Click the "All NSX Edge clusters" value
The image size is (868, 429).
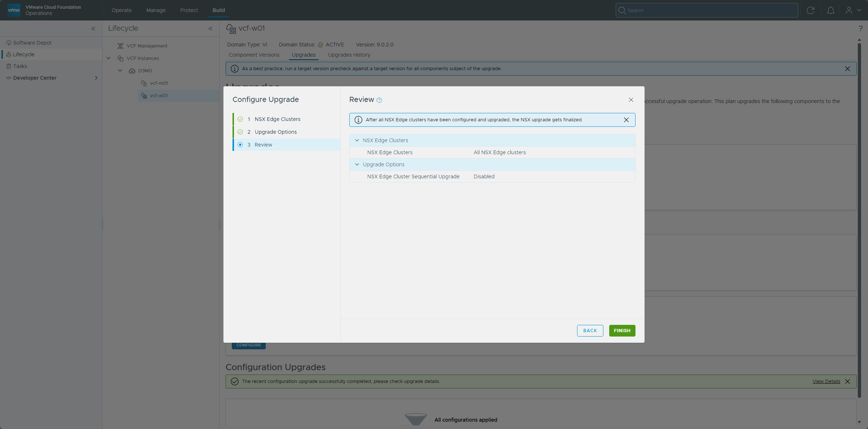coord(500,152)
